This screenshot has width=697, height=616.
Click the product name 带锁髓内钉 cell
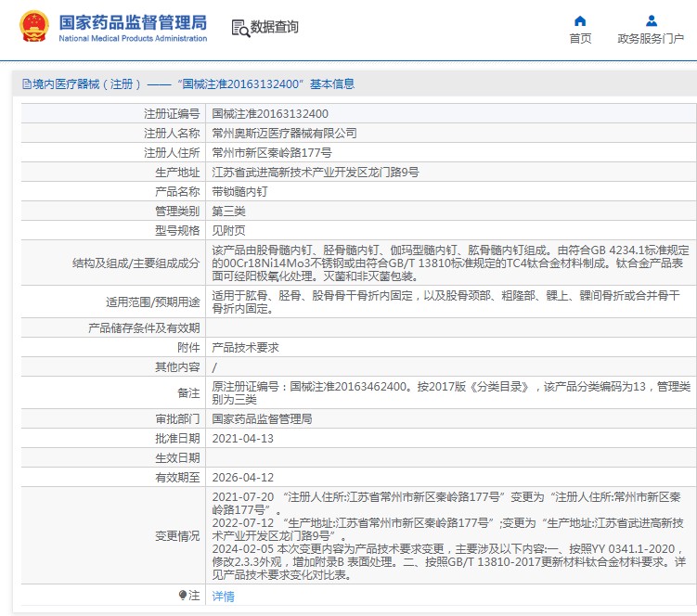pyautogui.click(x=451, y=191)
